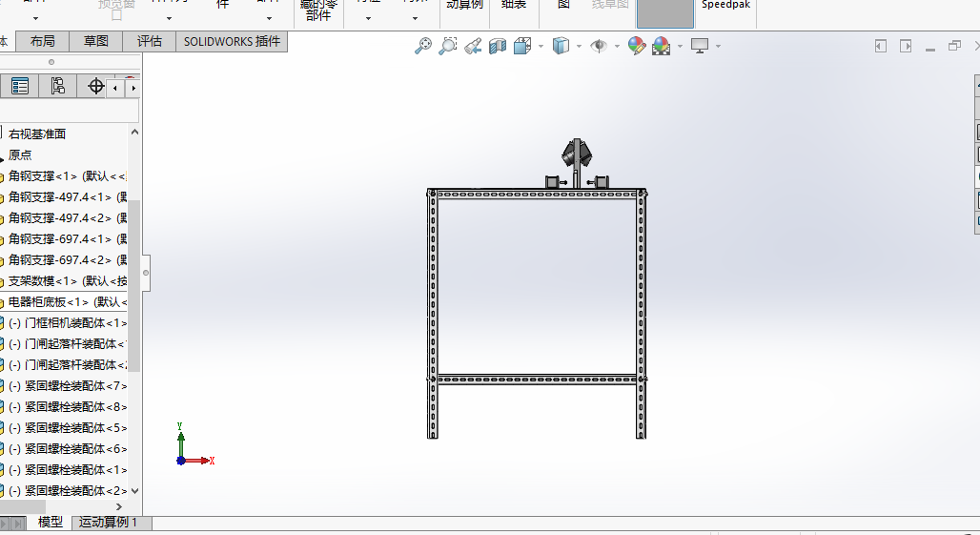Open the SOLIDWORKS 插件 tab

[x=232, y=41]
